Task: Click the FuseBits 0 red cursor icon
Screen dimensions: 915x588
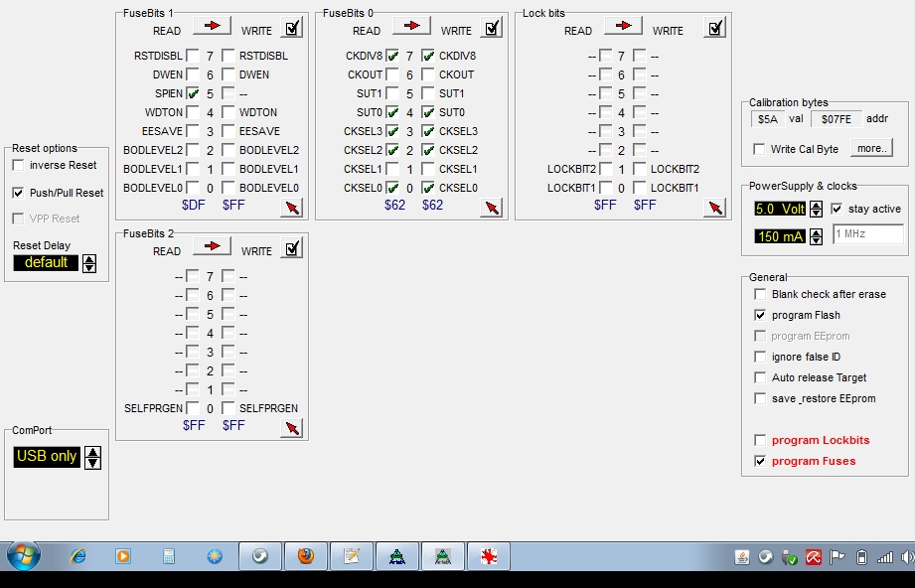Action: (x=491, y=207)
